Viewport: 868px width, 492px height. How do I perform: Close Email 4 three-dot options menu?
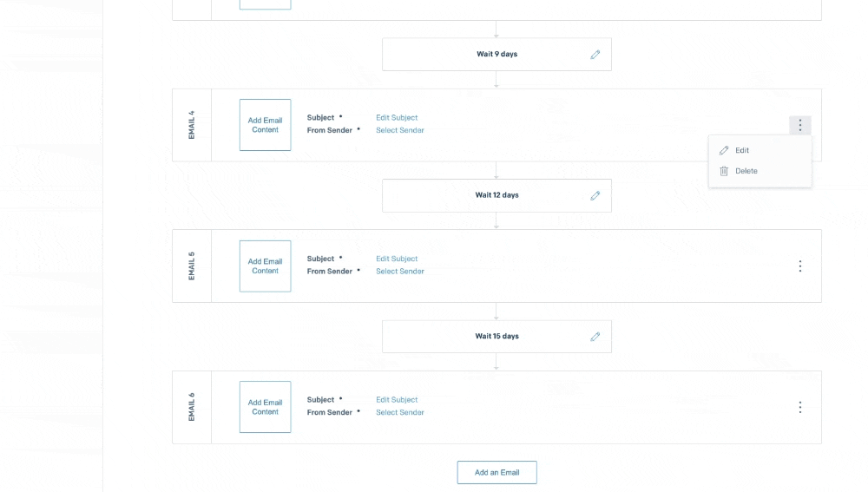point(800,126)
